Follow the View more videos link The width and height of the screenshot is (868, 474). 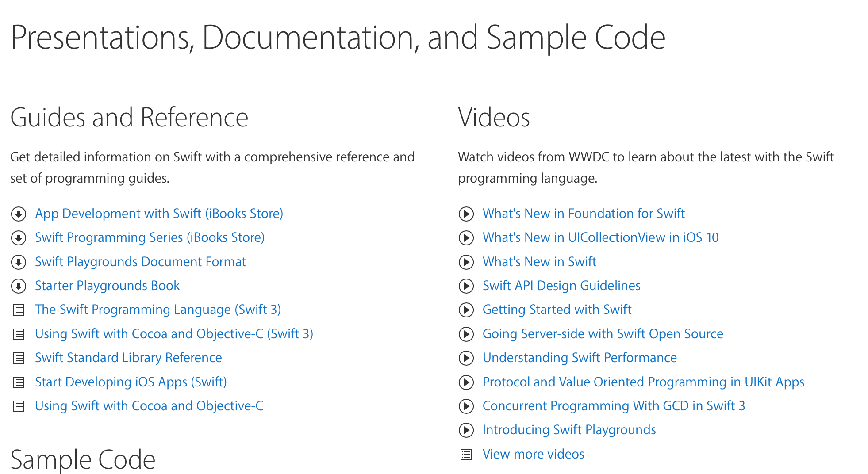point(533,454)
